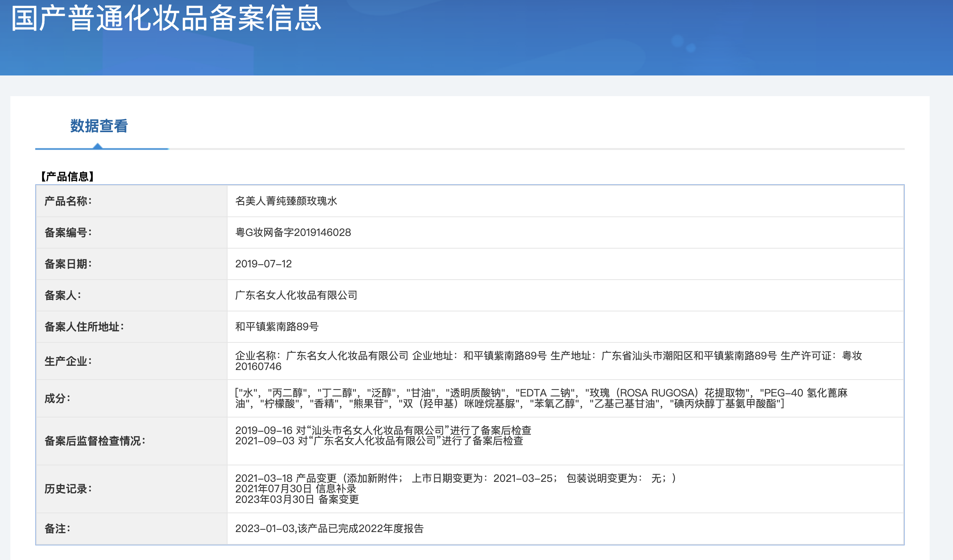Select filer 广东名女人化妆品有限公司 in 备案人 row
Viewport: 953px width, 560px height.
click(x=296, y=295)
